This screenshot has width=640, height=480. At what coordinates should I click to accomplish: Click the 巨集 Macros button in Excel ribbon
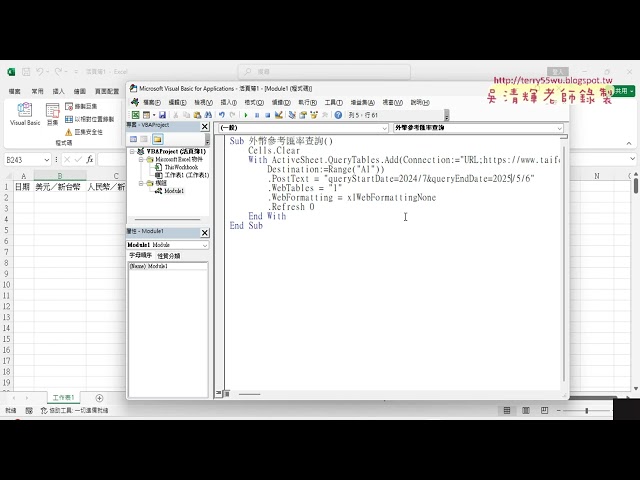(x=52, y=114)
